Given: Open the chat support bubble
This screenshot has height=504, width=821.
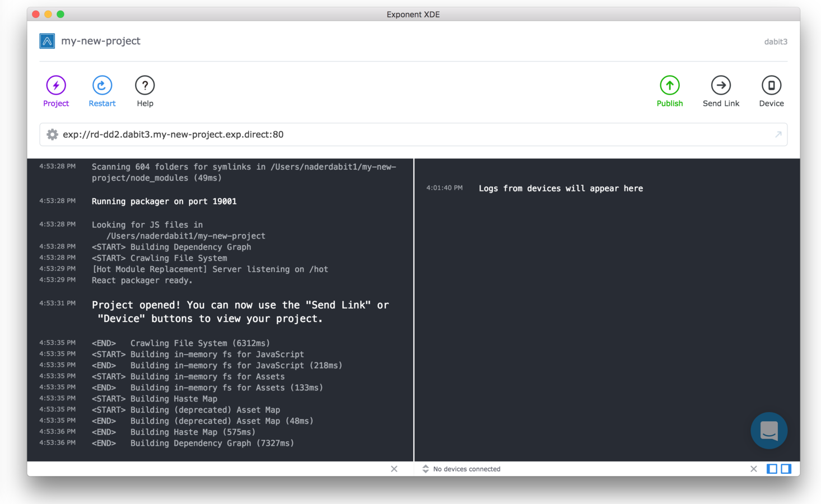Looking at the screenshot, I should 769,431.
